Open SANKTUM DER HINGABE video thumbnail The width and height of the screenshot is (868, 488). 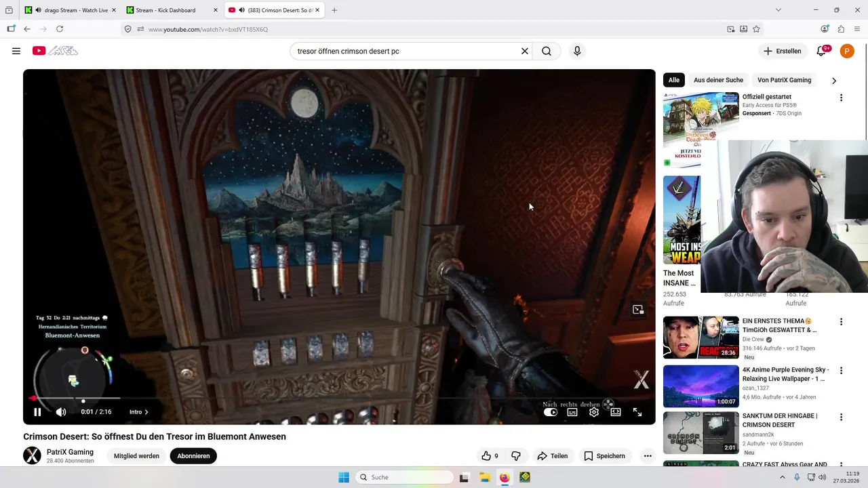pyautogui.click(x=701, y=432)
